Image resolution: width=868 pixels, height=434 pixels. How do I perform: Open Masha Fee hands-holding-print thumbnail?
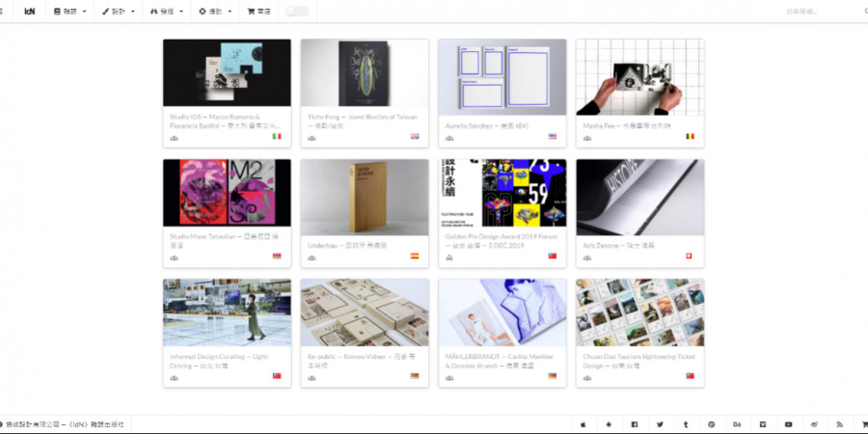click(x=640, y=77)
